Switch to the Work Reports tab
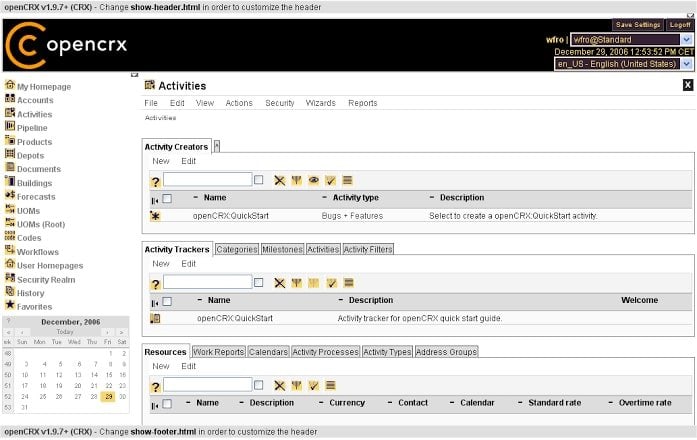The image size is (697, 440). pos(218,352)
